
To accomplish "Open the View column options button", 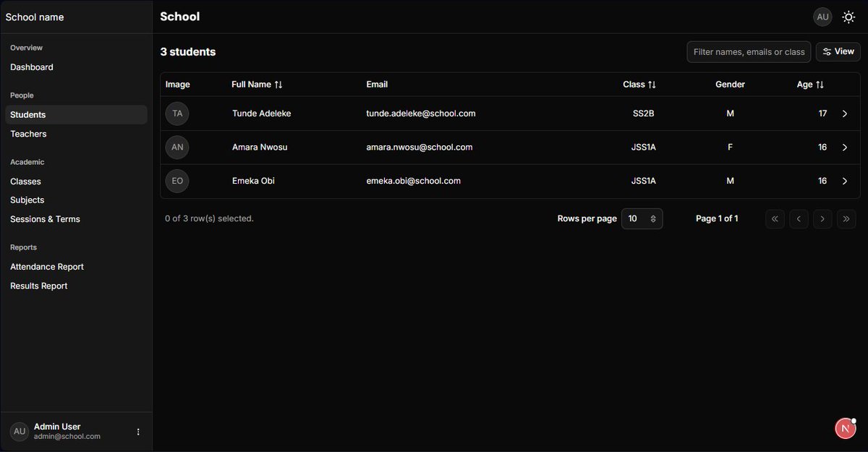I will click(x=838, y=52).
